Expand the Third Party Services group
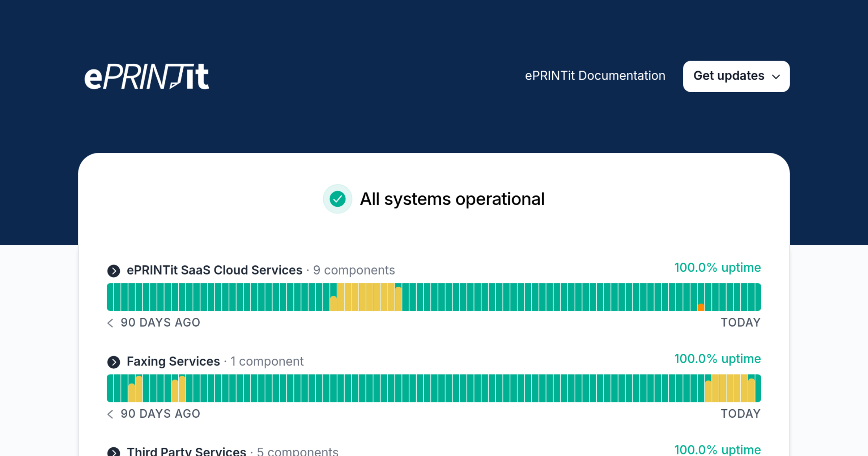The image size is (868, 456). (114, 452)
